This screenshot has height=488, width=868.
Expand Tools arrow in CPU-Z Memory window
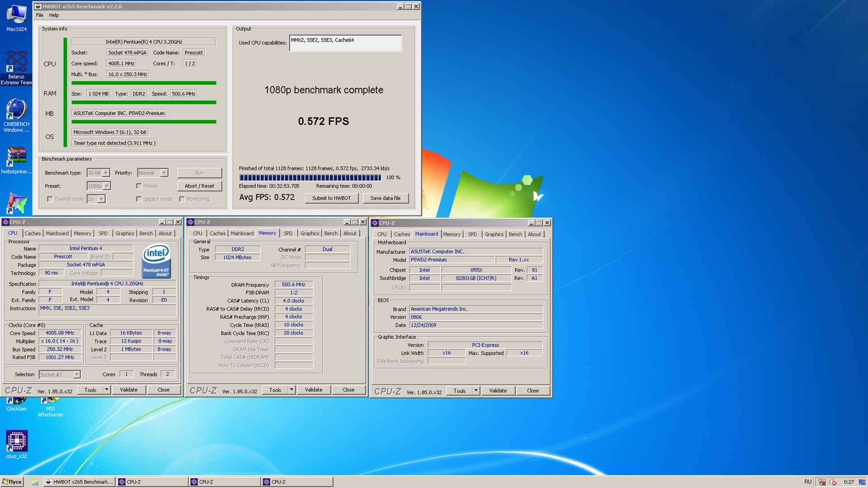292,389
